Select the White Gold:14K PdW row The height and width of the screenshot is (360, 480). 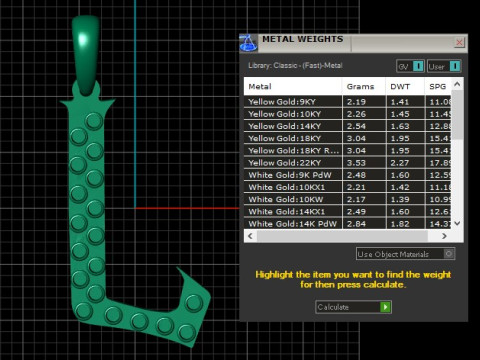point(347,223)
